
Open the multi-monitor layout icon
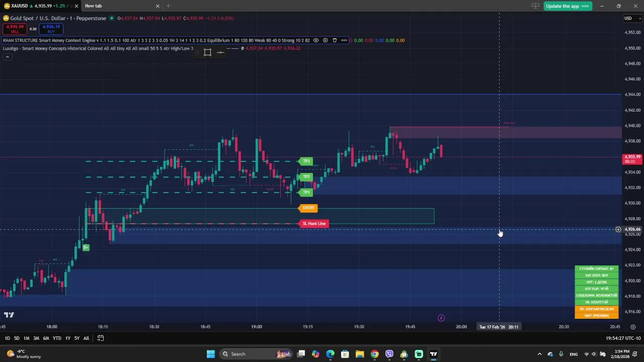[535, 6]
